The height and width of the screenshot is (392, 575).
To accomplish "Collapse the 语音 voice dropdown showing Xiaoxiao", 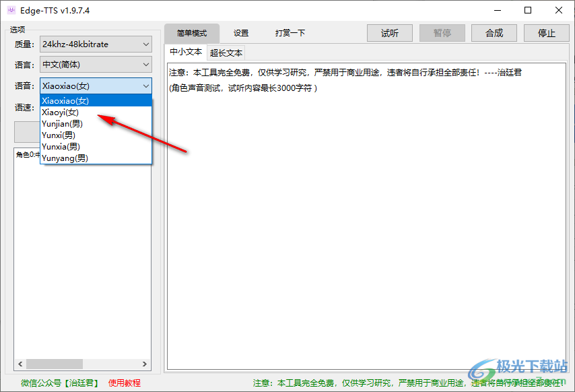I will (x=96, y=86).
